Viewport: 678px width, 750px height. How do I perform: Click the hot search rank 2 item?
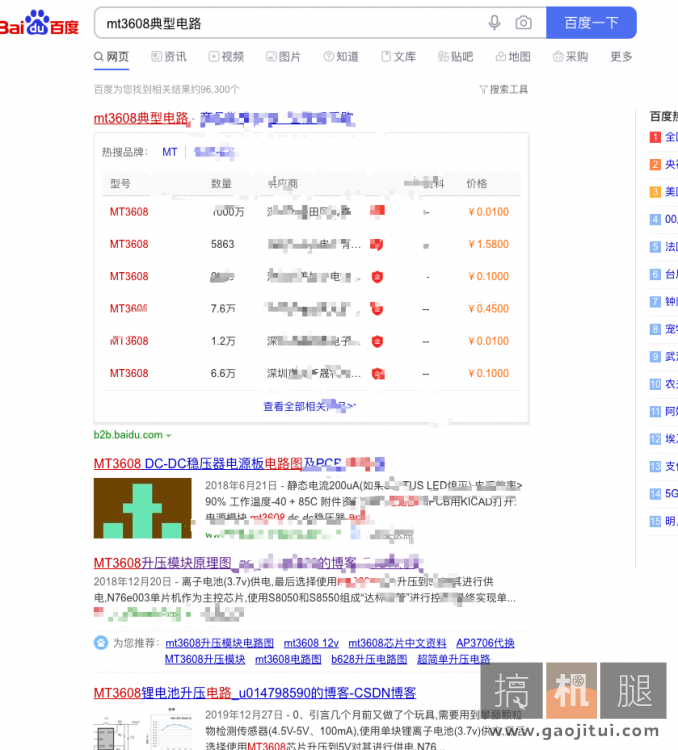coord(664,165)
